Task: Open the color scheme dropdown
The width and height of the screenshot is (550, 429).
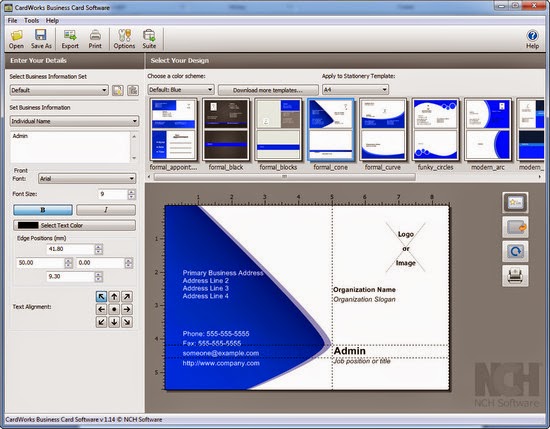Action: (x=181, y=90)
